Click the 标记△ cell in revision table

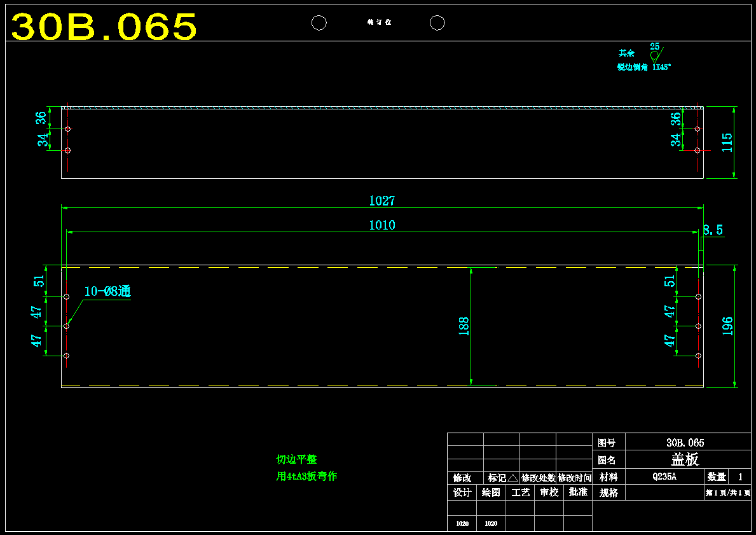(502, 478)
